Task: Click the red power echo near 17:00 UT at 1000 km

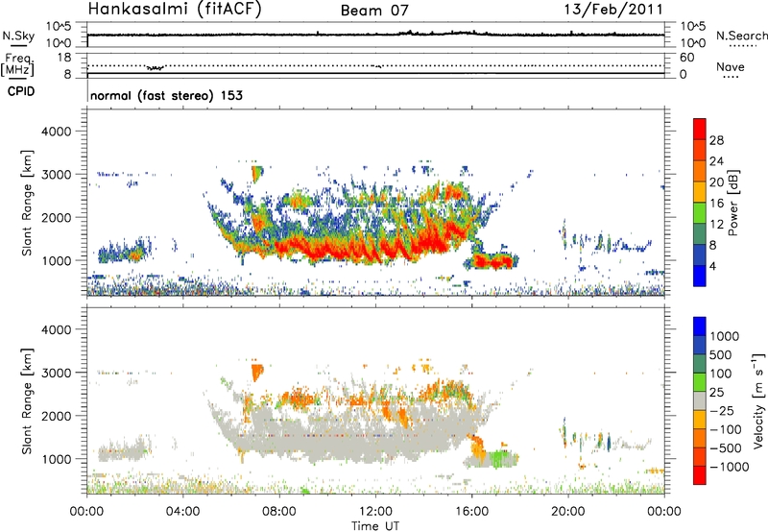Action: [x=492, y=261]
